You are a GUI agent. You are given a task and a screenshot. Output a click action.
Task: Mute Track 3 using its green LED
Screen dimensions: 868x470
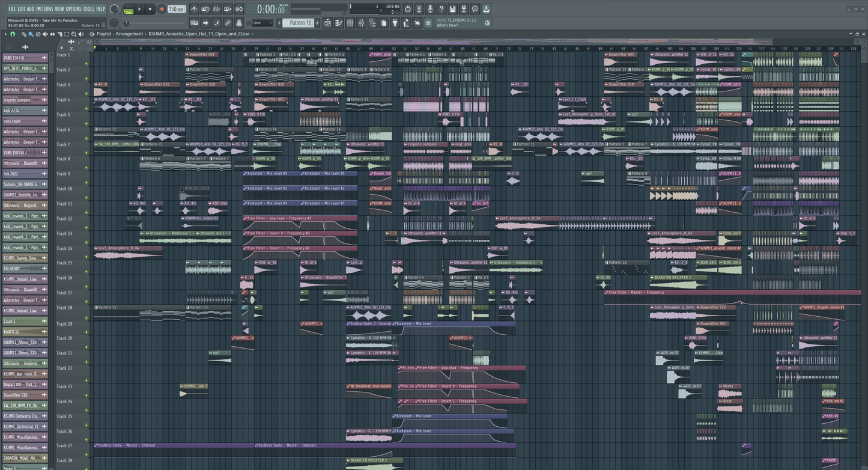tap(86, 94)
